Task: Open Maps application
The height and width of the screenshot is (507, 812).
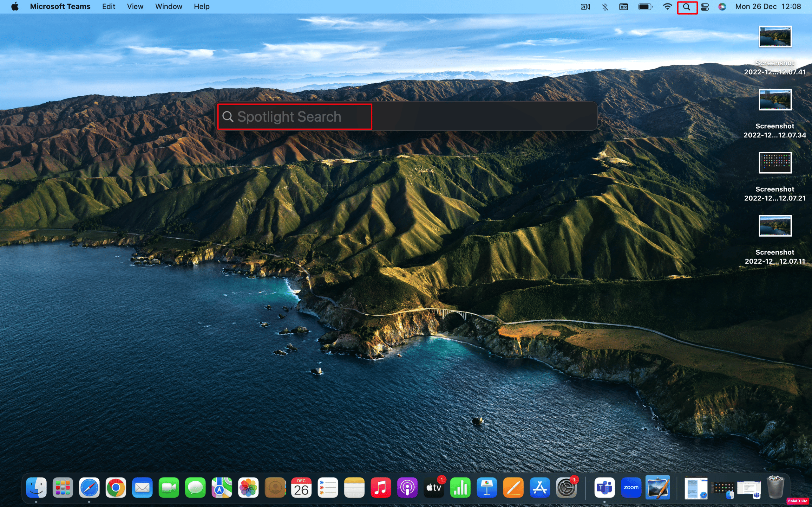Action: pos(222,488)
